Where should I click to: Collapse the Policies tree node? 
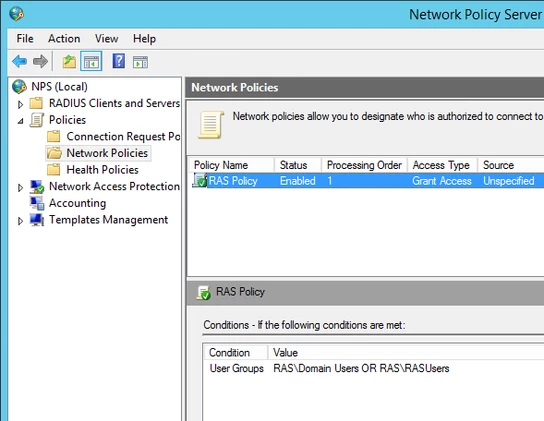coord(20,121)
